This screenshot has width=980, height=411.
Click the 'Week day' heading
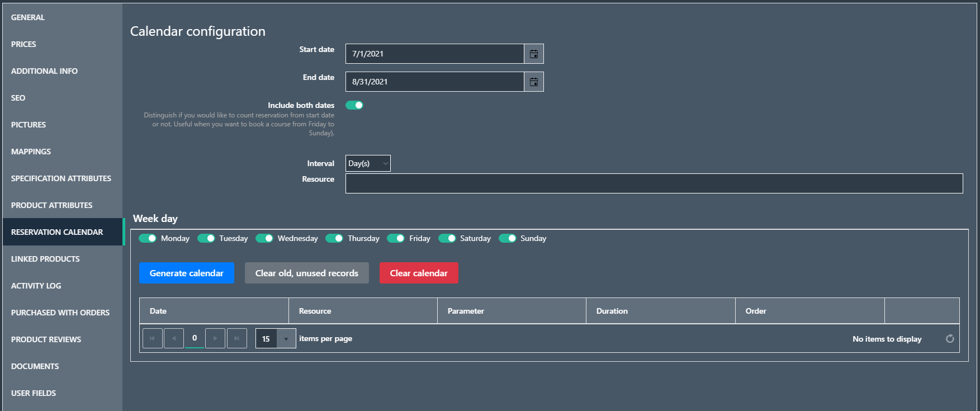click(x=155, y=219)
